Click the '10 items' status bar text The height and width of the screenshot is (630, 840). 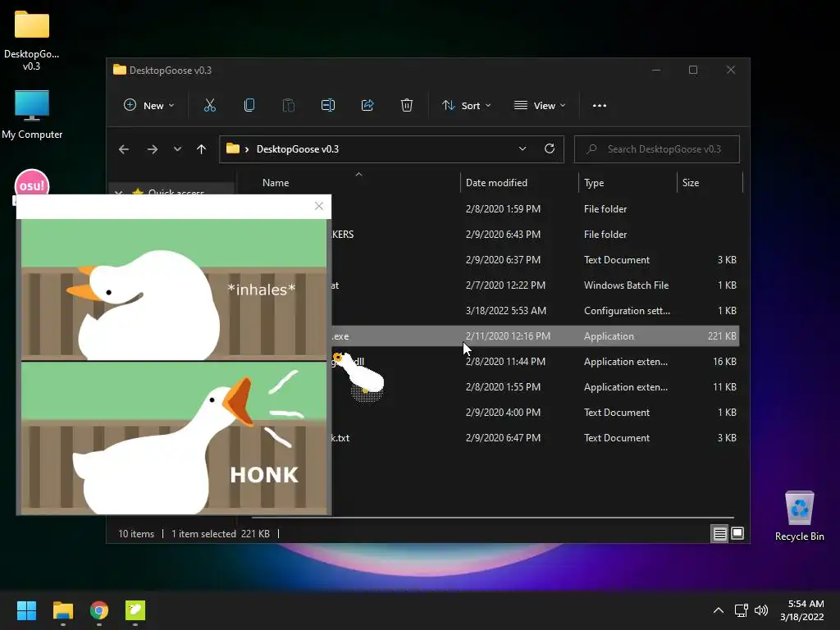point(136,533)
